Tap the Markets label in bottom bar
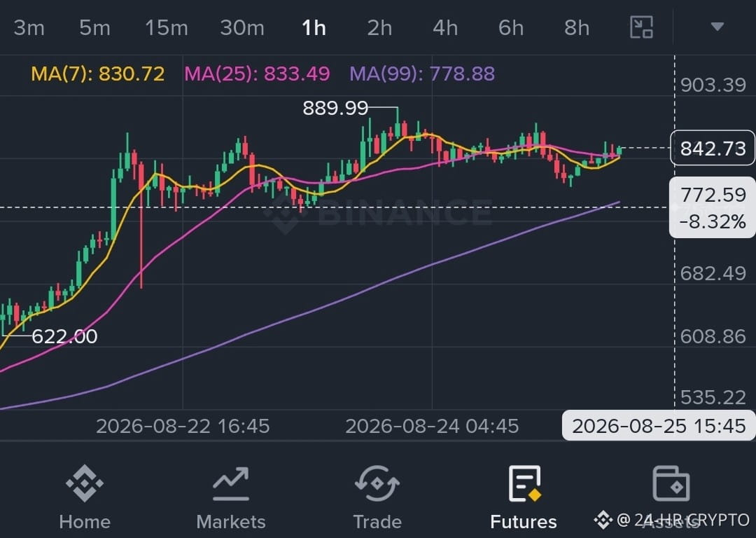The height and width of the screenshot is (538, 756). [x=231, y=522]
